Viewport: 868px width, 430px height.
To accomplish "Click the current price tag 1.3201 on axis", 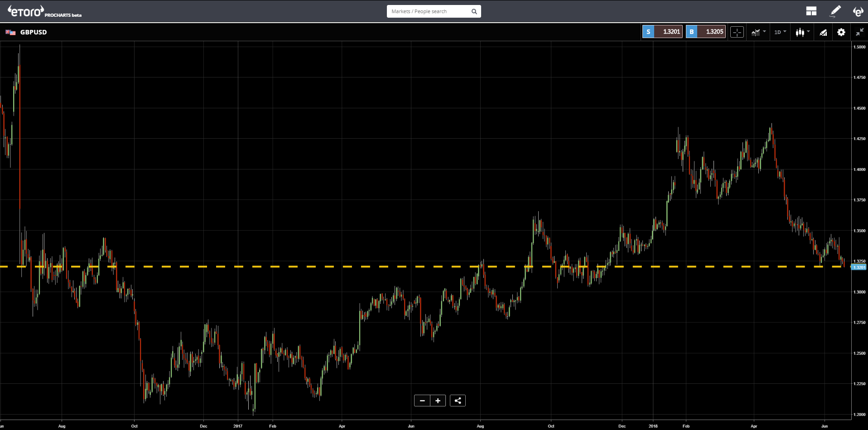I will [x=859, y=267].
